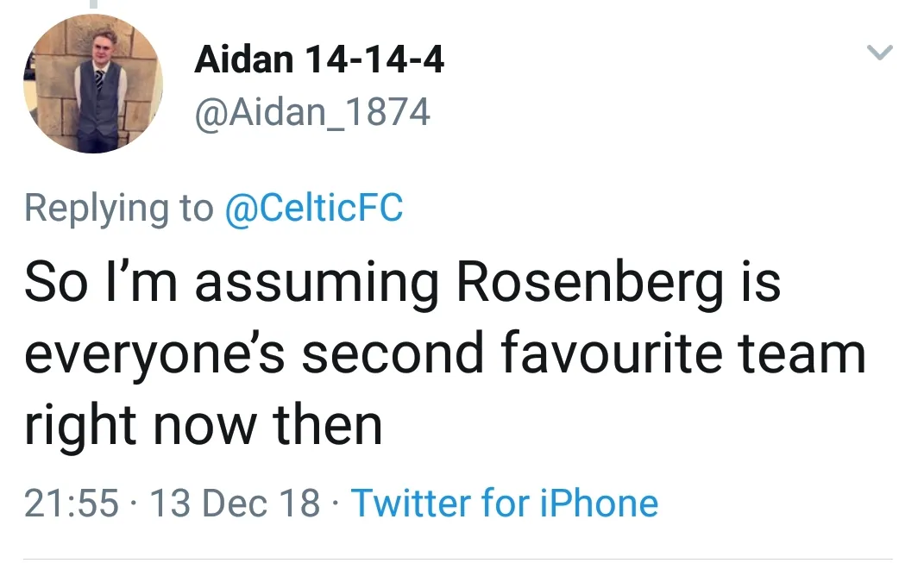Open Aidan's profile picture
Viewport: 924px width, 563px height.
click(x=93, y=84)
